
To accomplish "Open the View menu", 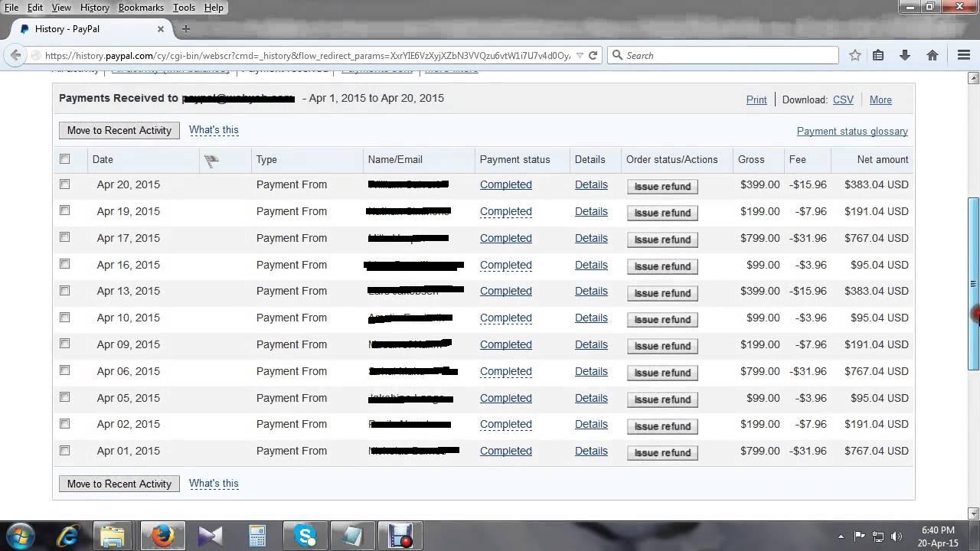I will [x=61, y=8].
